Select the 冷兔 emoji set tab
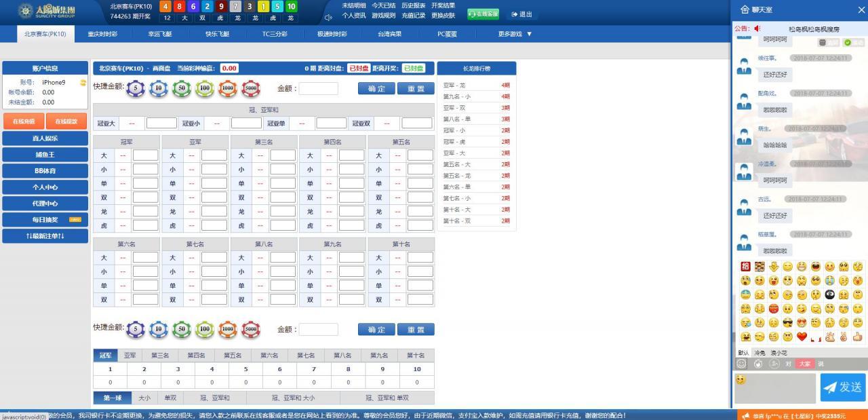This screenshot has width=868, height=420. tap(759, 353)
